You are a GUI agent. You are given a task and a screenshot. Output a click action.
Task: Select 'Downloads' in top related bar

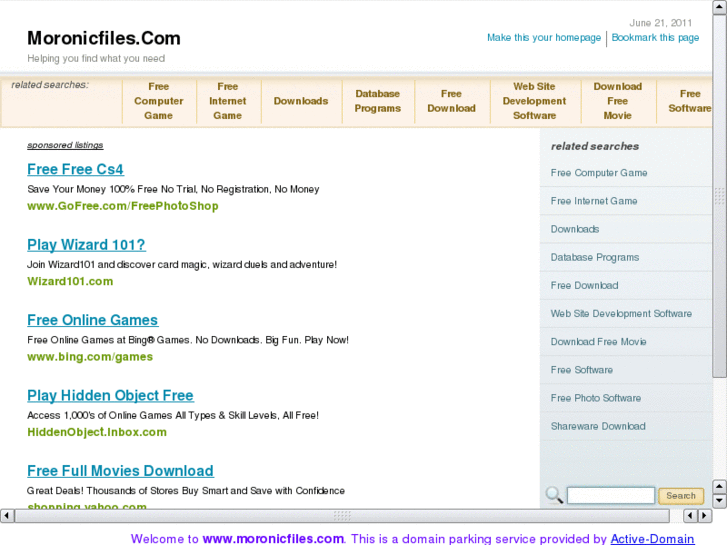coord(301,101)
